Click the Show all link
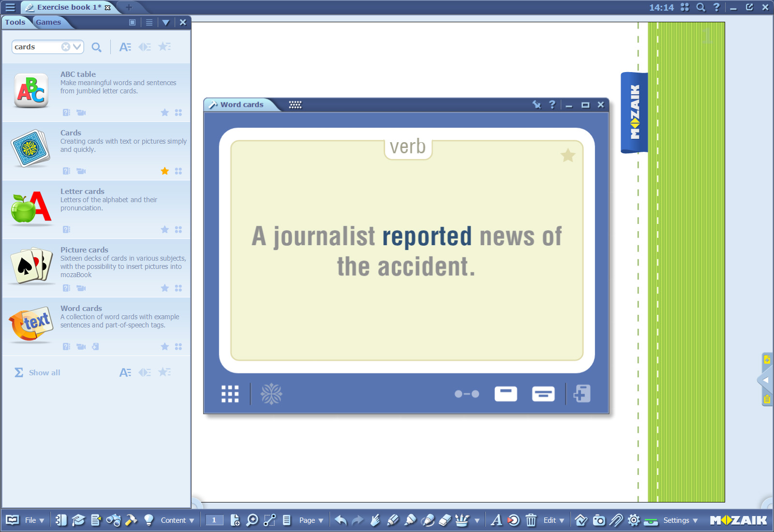Viewport: 774px width, 532px height. [44, 372]
